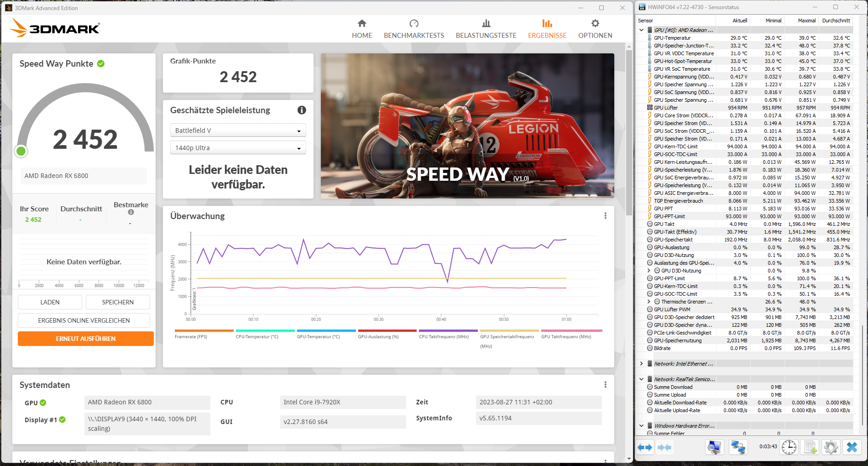The height and width of the screenshot is (466, 868).
Task: Click the green Speed Way Punkte validation checkmark
Action: [101, 63]
